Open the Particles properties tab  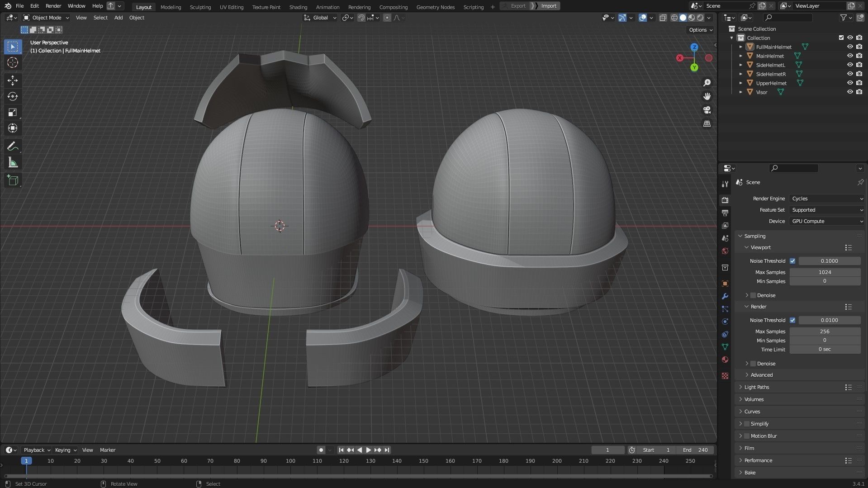pos(725,309)
